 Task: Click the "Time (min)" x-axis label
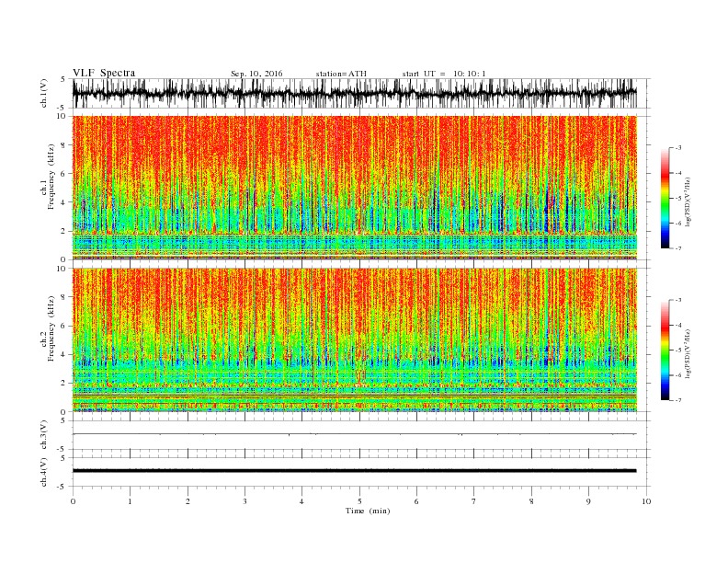pyautogui.click(x=368, y=511)
